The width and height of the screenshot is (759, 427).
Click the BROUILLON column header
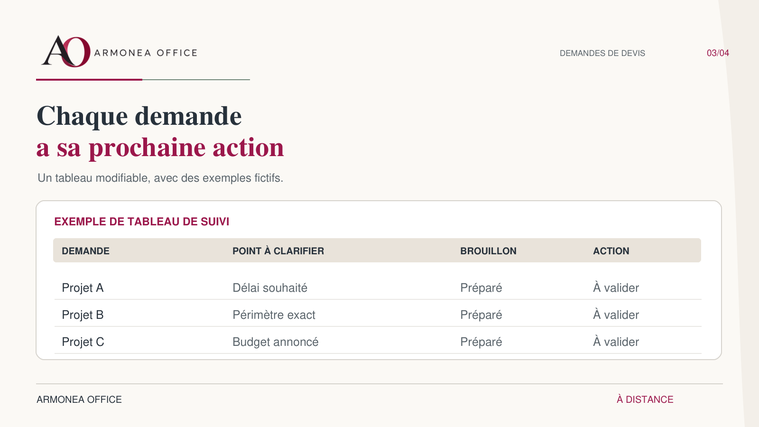coord(488,251)
